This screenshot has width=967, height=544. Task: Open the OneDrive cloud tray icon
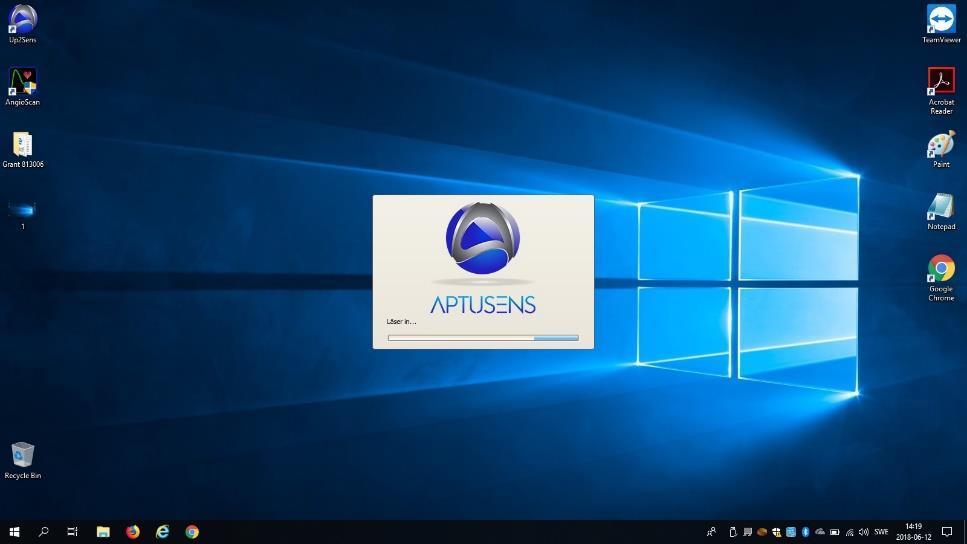[820, 532]
